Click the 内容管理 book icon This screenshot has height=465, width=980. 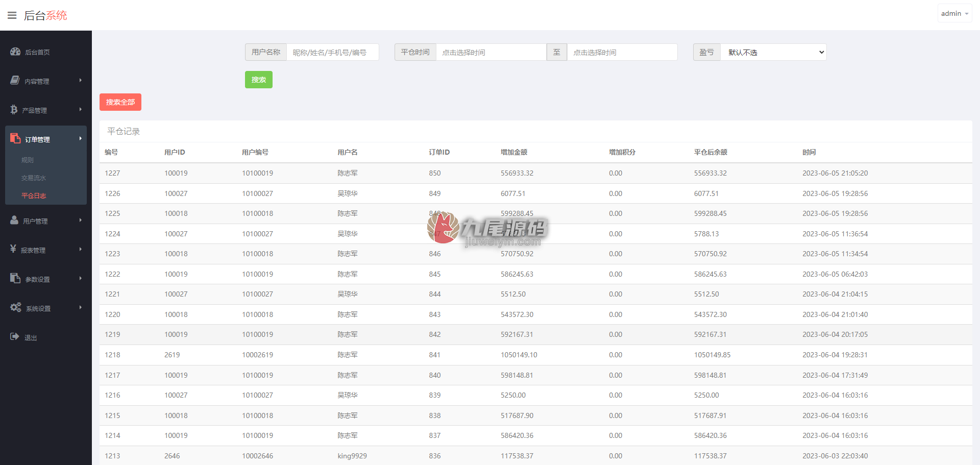pyautogui.click(x=15, y=80)
